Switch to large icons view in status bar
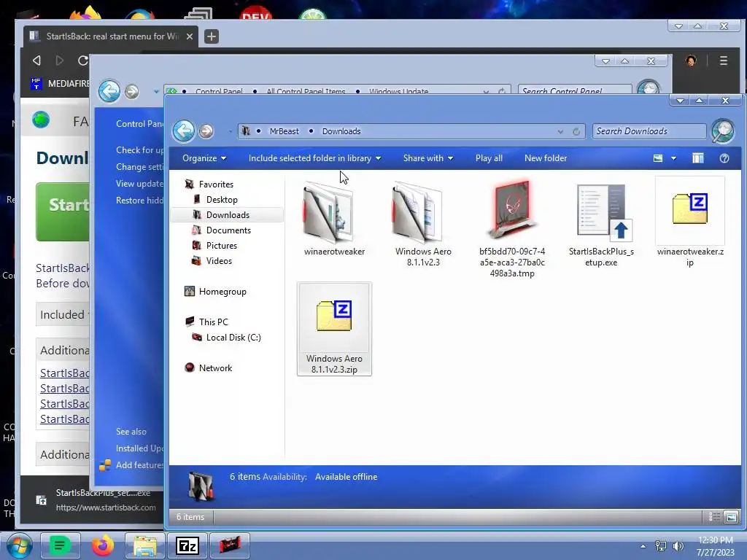Screen dimensions: 747x560 731,517
